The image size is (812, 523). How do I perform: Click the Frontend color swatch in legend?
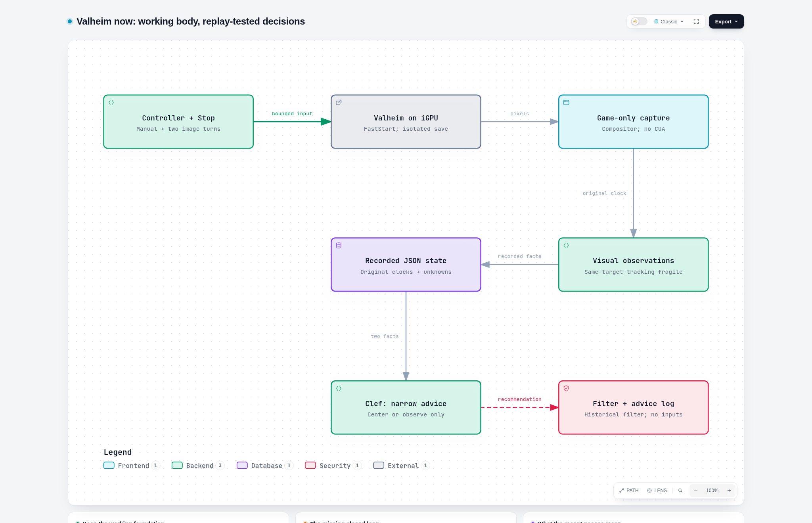pos(109,466)
